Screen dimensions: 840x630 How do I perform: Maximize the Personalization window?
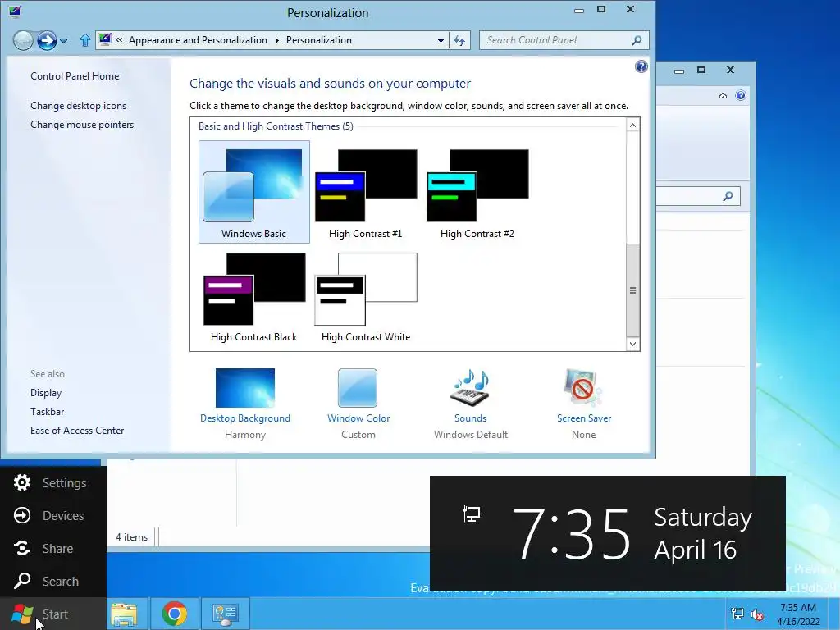click(x=601, y=9)
